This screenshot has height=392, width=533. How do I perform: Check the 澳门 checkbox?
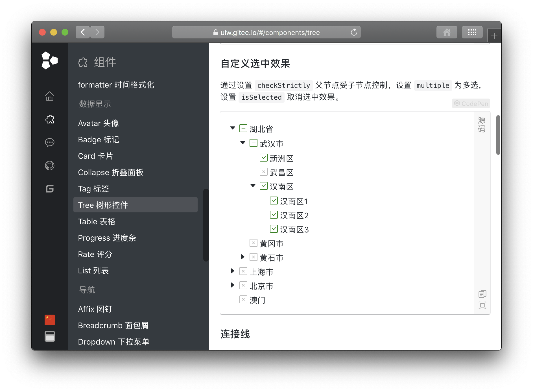click(243, 299)
